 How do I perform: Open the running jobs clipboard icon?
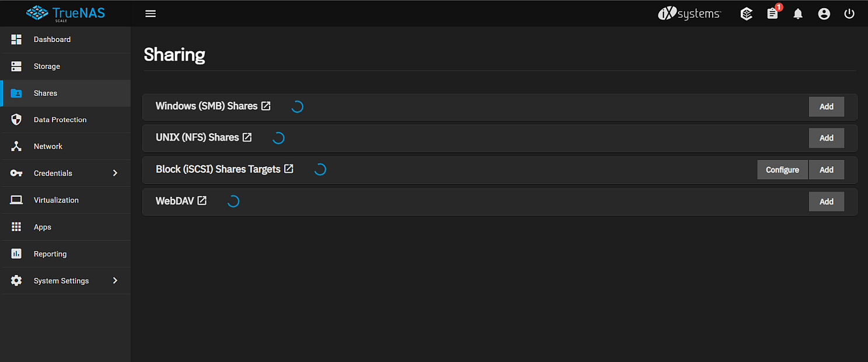(772, 13)
